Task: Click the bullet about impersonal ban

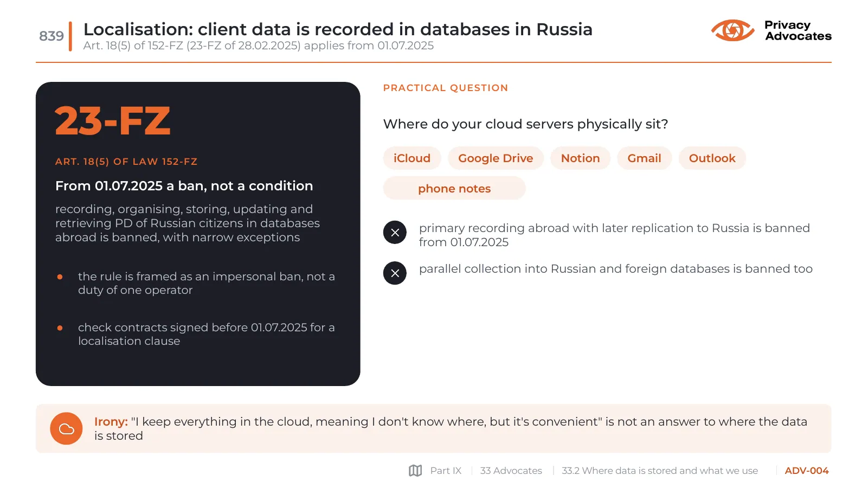Action: (x=207, y=283)
